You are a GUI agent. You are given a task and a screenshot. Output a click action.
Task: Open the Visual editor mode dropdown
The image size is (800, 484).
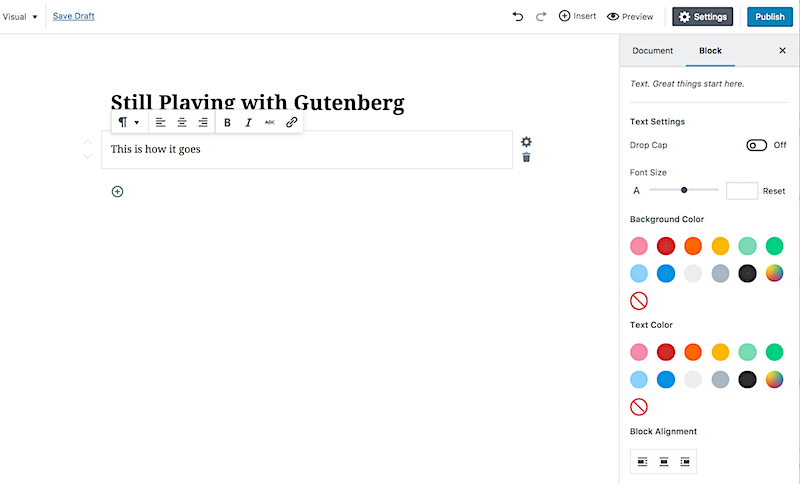point(20,17)
